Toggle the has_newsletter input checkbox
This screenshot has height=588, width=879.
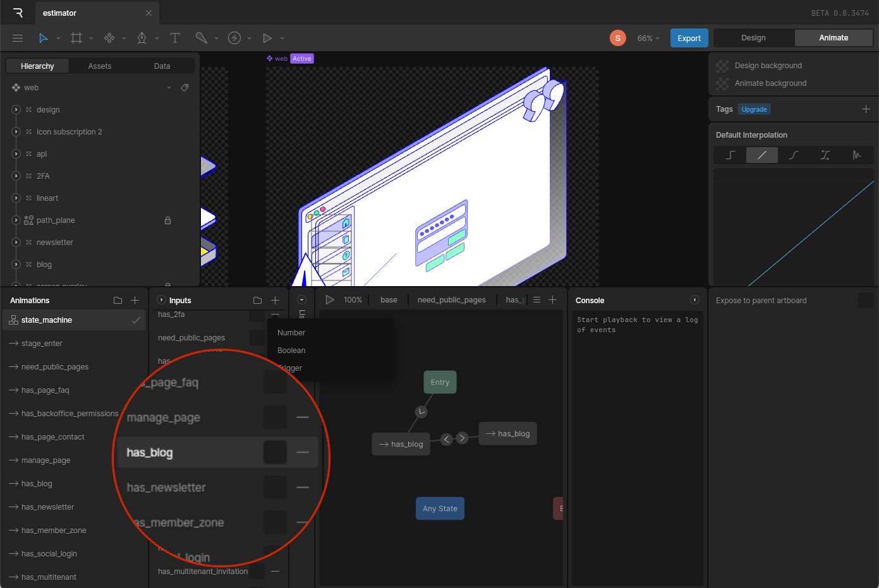pos(275,487)
